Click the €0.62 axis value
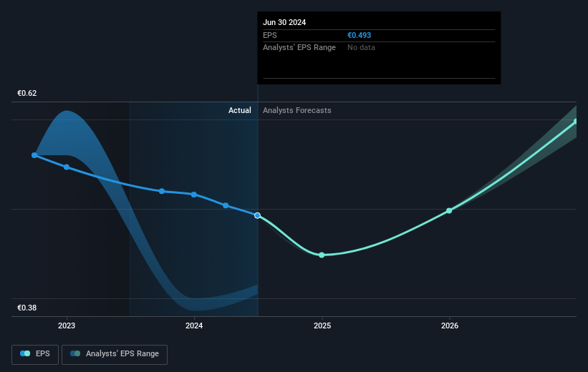Viewport: 588px width, 372px height. (27, 93)
